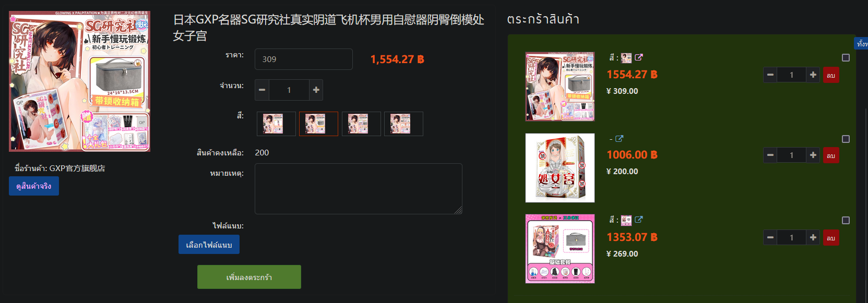Image resolution: width=868 pixels, height=303 pixels.
Task: Increase quantity of third cart item
Action: point(813,238)
